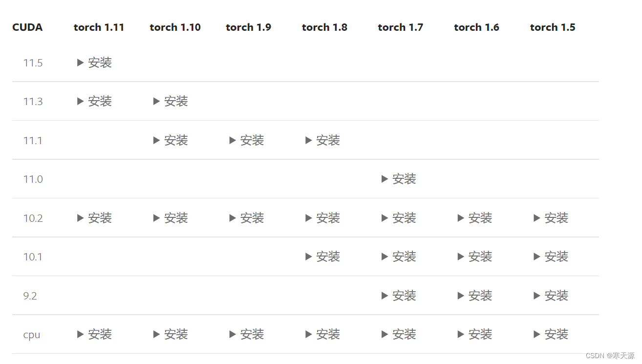This screenshot has height=364, width=642.
Task: Expand 安装 for cpu torch 1.10
Action: [171, 334]
